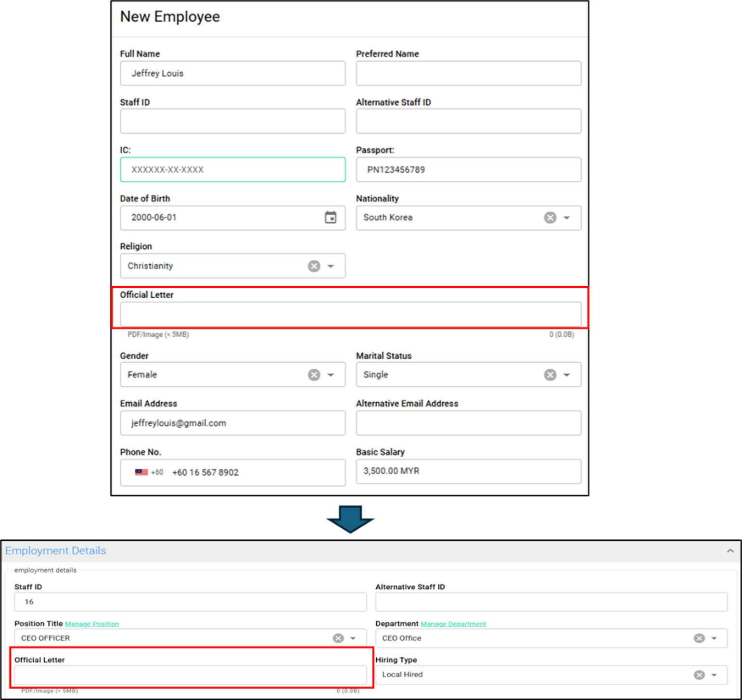Click the Official Letter upload field in New Employee
Screen dimensions: 742x700
[x=350, y=314]
